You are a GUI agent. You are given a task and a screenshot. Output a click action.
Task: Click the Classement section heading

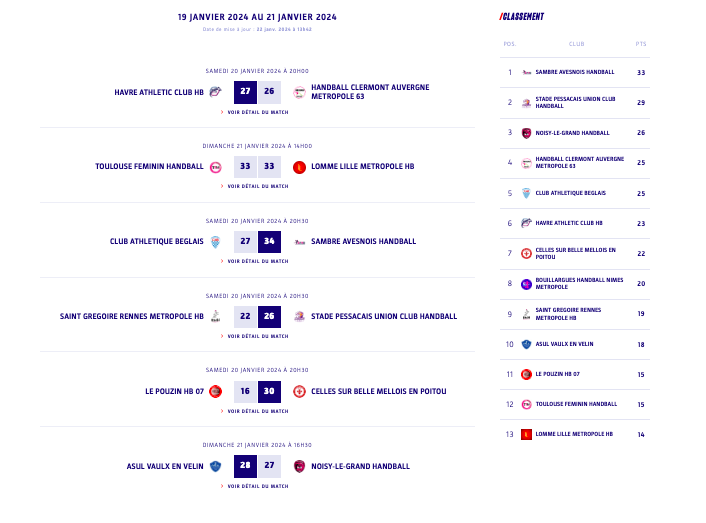point(523,16)
